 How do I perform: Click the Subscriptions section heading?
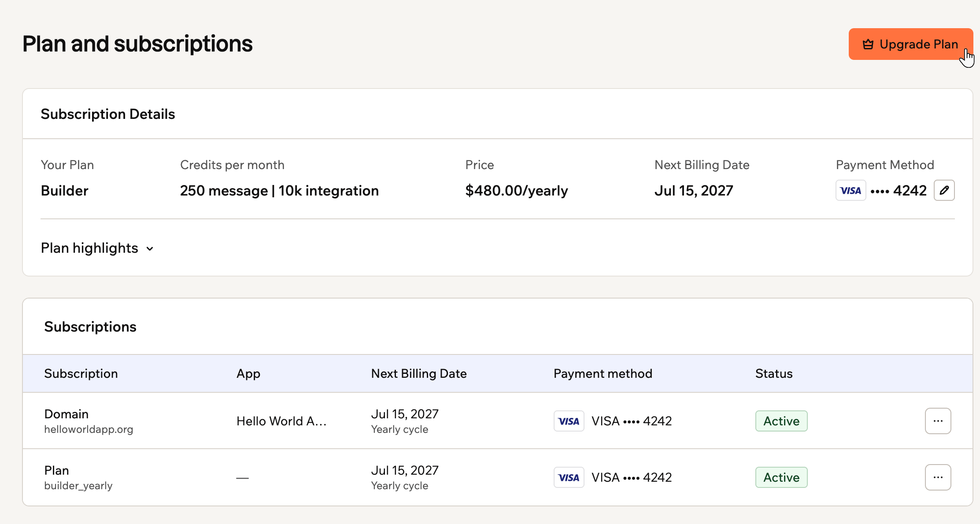[90, 327]
